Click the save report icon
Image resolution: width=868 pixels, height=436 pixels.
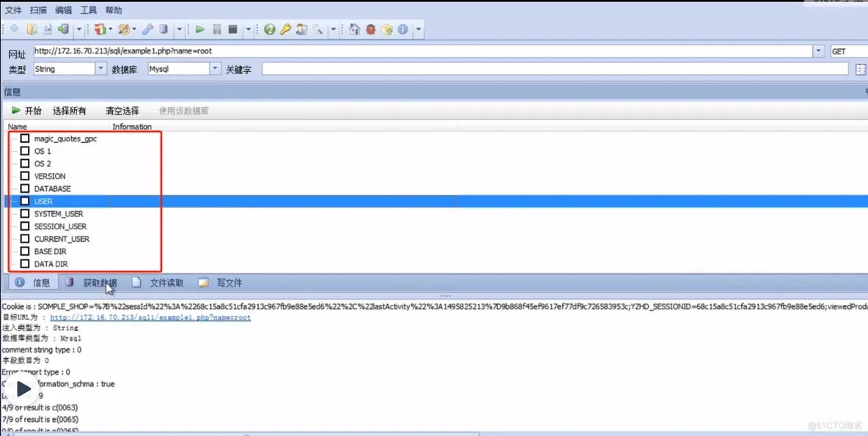(48, 29)
